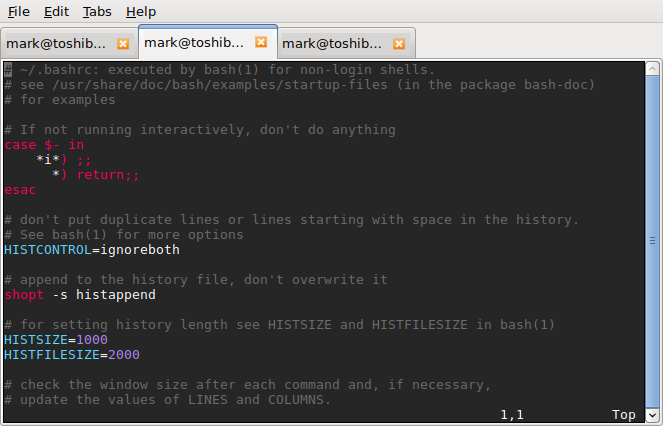Click the scrollbar down arrow

pyautogui.click(x=652, y=415)
